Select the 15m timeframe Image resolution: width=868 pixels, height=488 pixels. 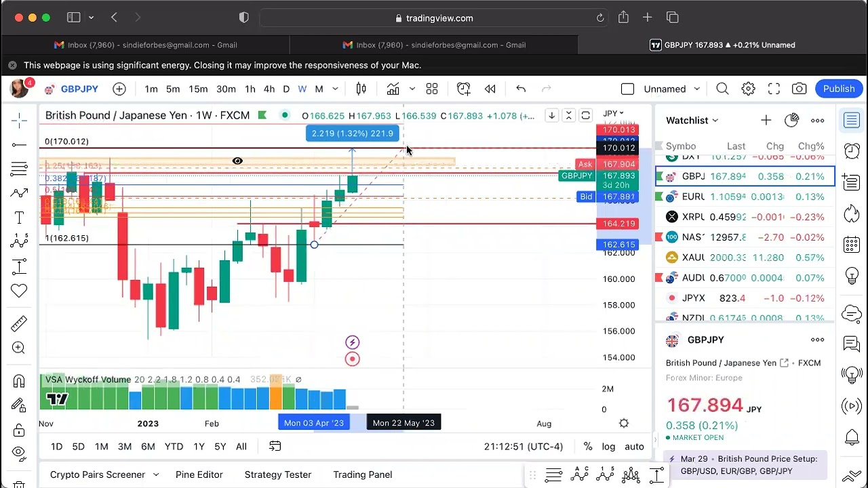click(x=198, y=89)
